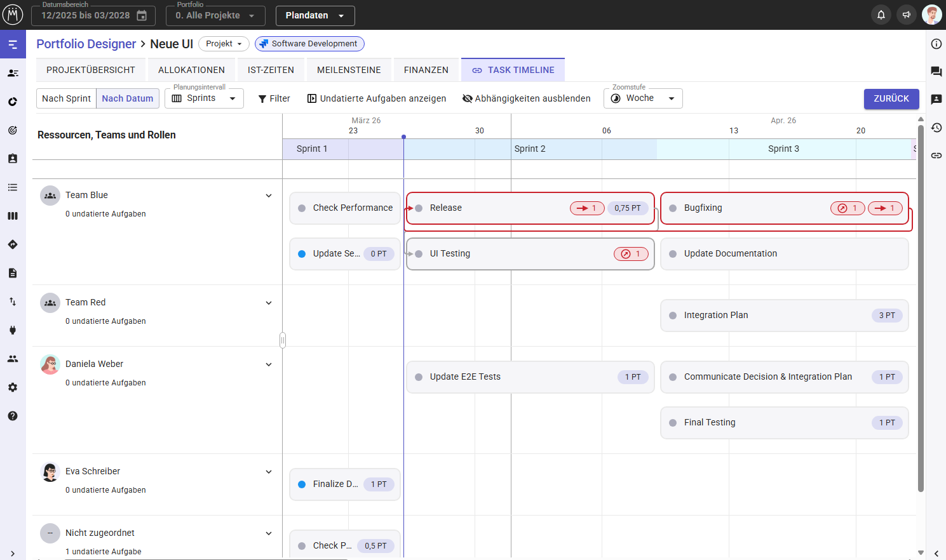Switch to the Meilensteine tab

349,70
